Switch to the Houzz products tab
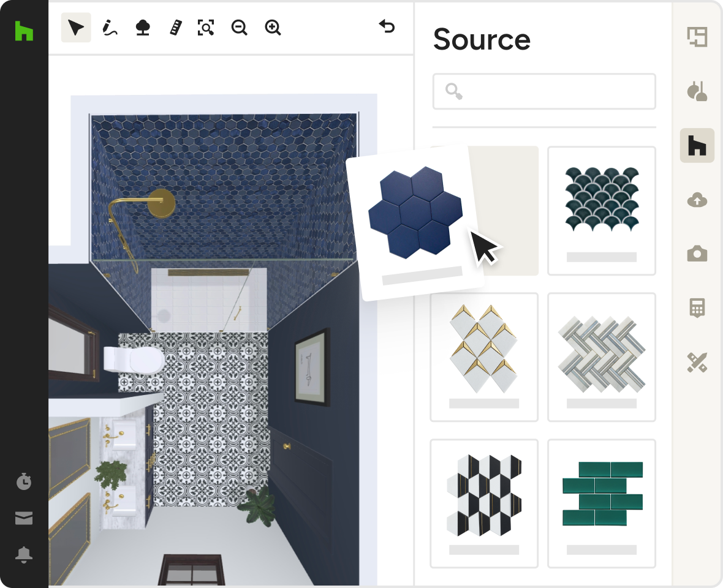Image resolution: width=723 pixels, height=588 pixels. [x=697, y=145]
